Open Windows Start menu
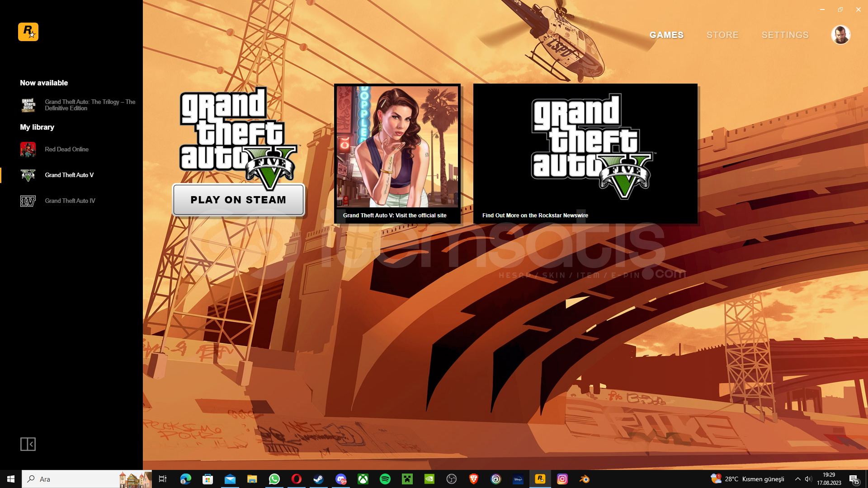 pos(11,479)
